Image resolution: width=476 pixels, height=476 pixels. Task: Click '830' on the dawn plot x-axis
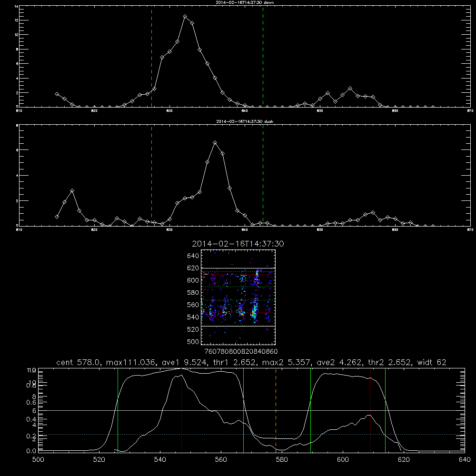pyautogui.click(x=169, y=111)
